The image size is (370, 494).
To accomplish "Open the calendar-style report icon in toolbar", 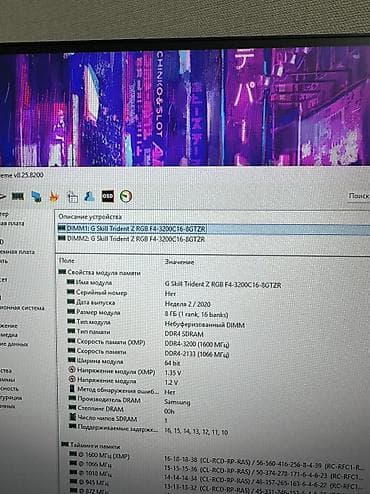I will (72, 197).
